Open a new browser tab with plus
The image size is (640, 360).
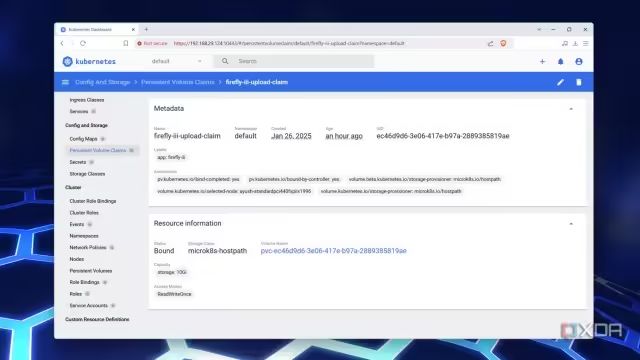tap(146, 29)
